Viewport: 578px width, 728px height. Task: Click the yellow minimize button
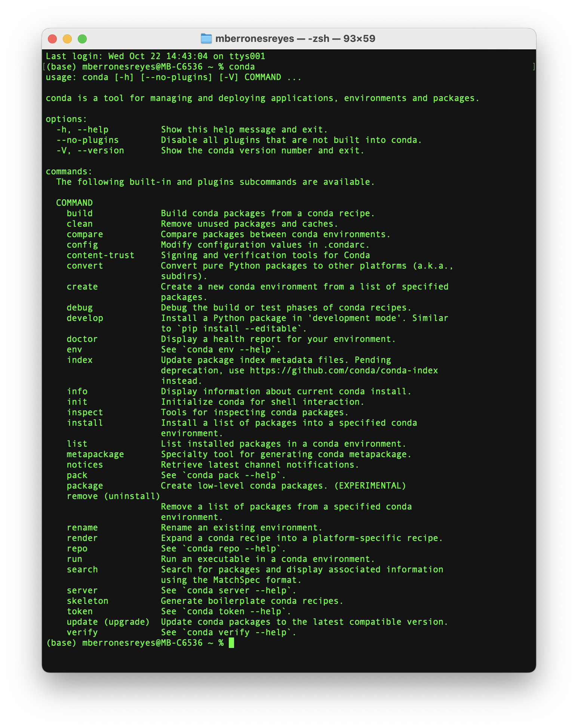67,38
